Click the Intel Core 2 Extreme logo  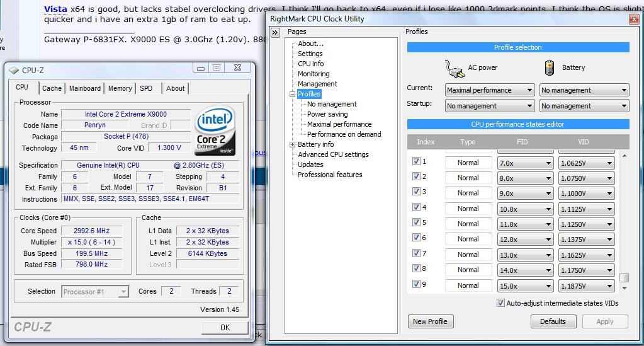point(216,130)
